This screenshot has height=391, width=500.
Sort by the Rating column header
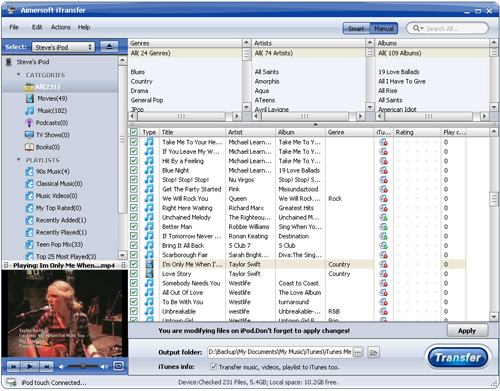pos(417,132)
